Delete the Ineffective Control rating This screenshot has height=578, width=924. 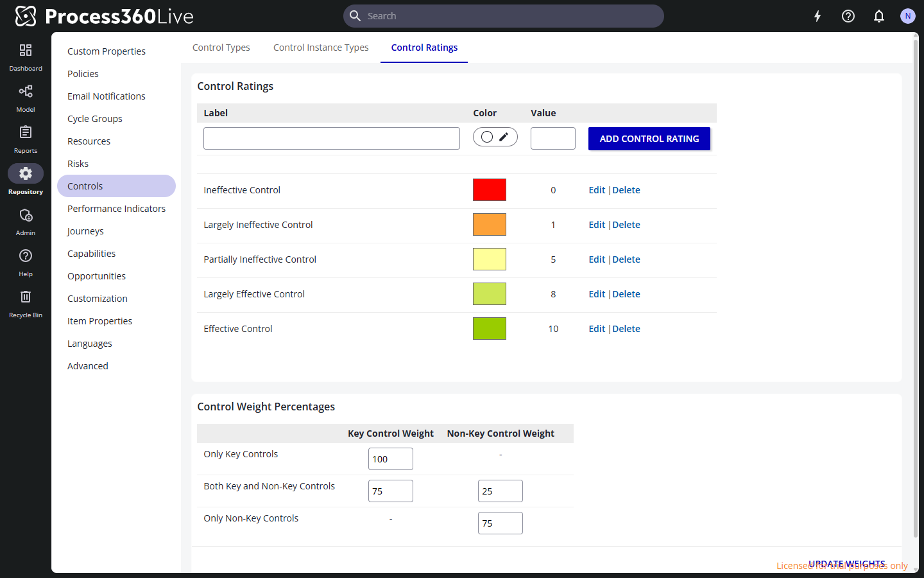[x=626, y=190]
